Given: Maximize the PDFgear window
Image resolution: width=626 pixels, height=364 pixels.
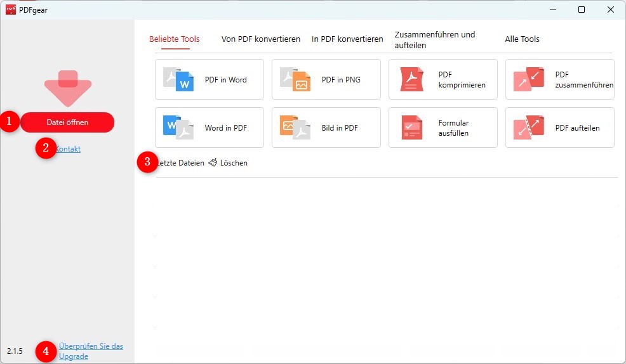Looking at the screenshot, I should point(582,10).
